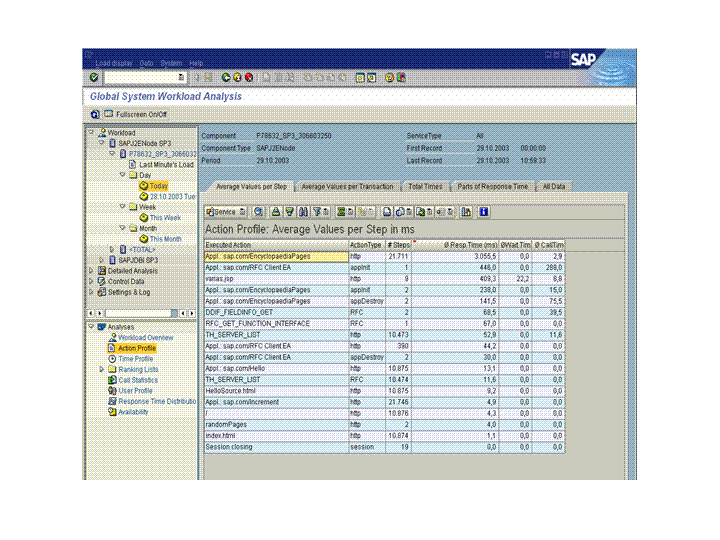The height and width of the screenshot is (540, 720).
Task: Collapse the Day folder
Action: pyautogui.click(x=123, y=174)
